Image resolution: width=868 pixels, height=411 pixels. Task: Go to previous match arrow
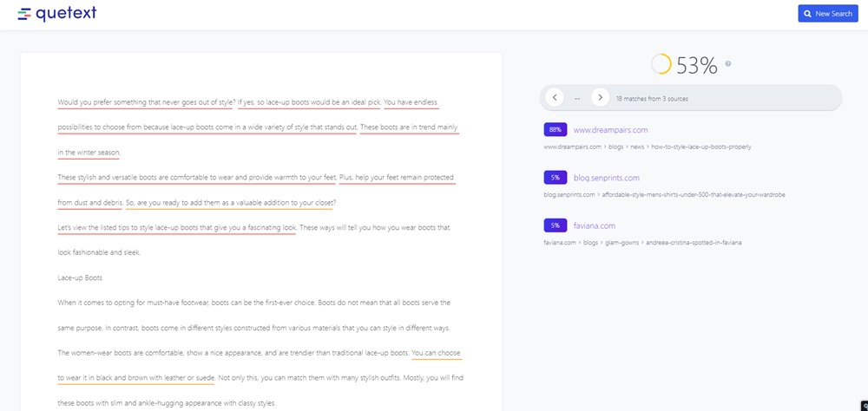coord(554,98)
